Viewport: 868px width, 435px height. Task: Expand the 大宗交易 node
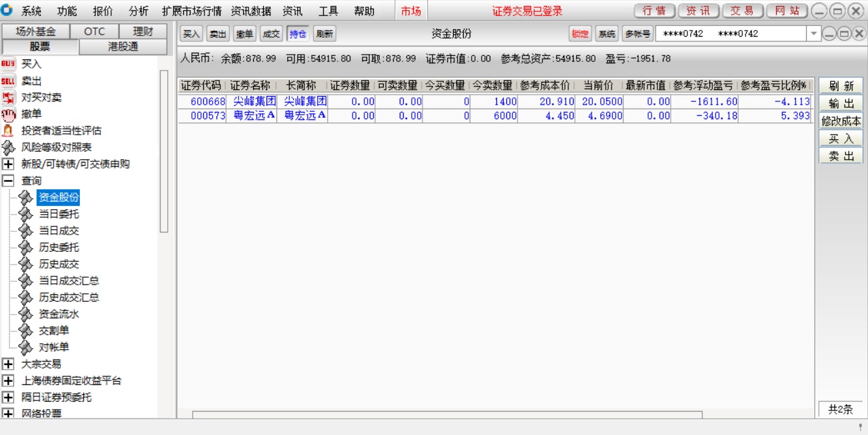tap(8, 364)
